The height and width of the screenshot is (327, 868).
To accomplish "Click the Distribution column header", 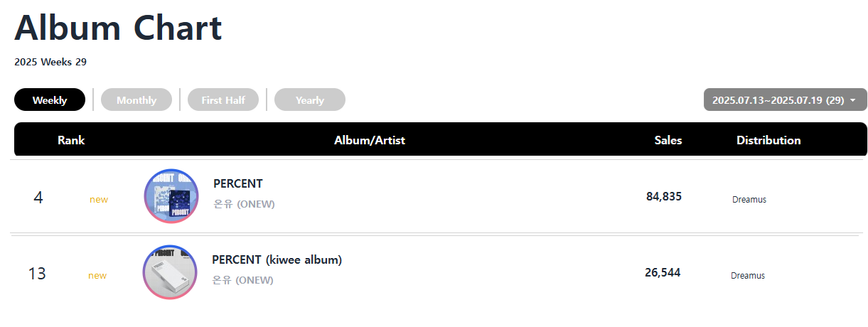I will click(x=768, y=141).
